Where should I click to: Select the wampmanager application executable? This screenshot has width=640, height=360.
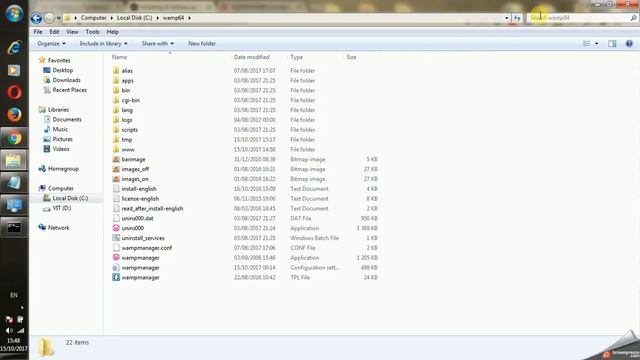tap(140, 258)
